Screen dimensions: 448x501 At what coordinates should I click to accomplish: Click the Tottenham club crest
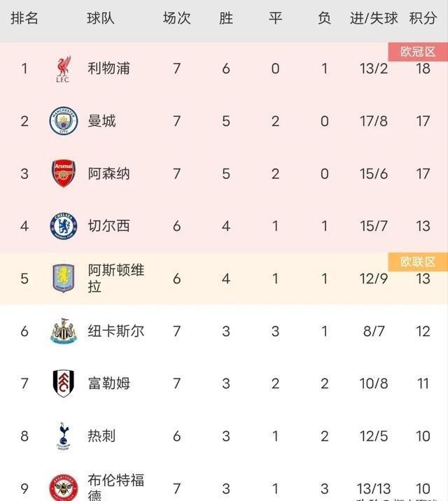pyautogui.click(x=64, y=436)
